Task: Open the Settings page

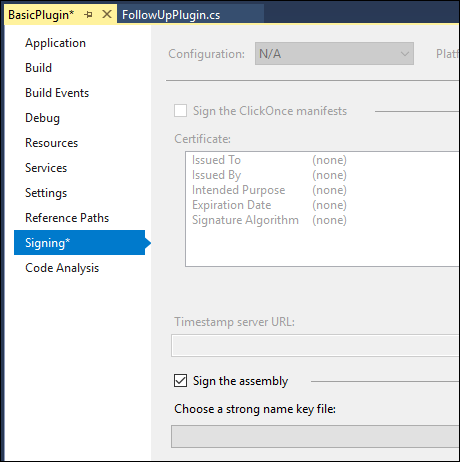Action: click(46, 193)
